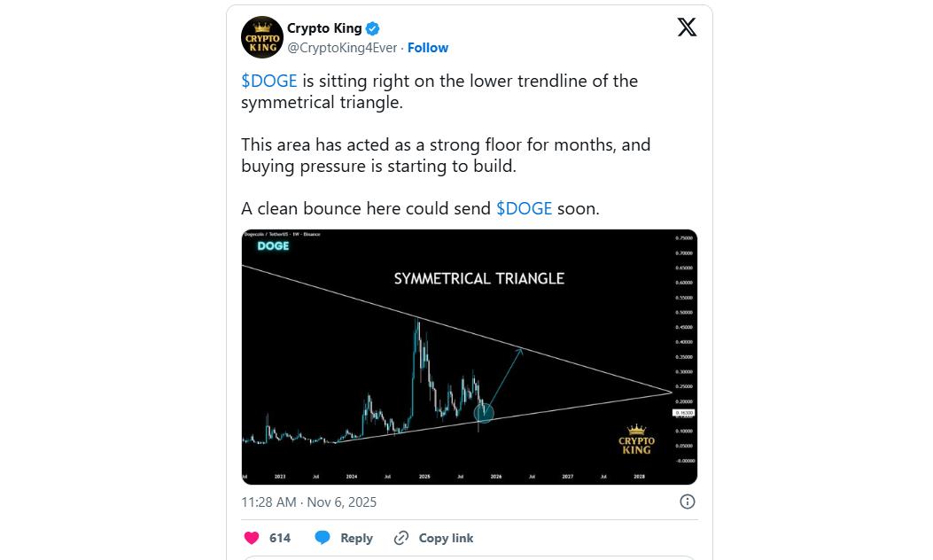Click the 614 likes count
The height and width of the screenshot is (560, 933).
(x=280, y=538)
